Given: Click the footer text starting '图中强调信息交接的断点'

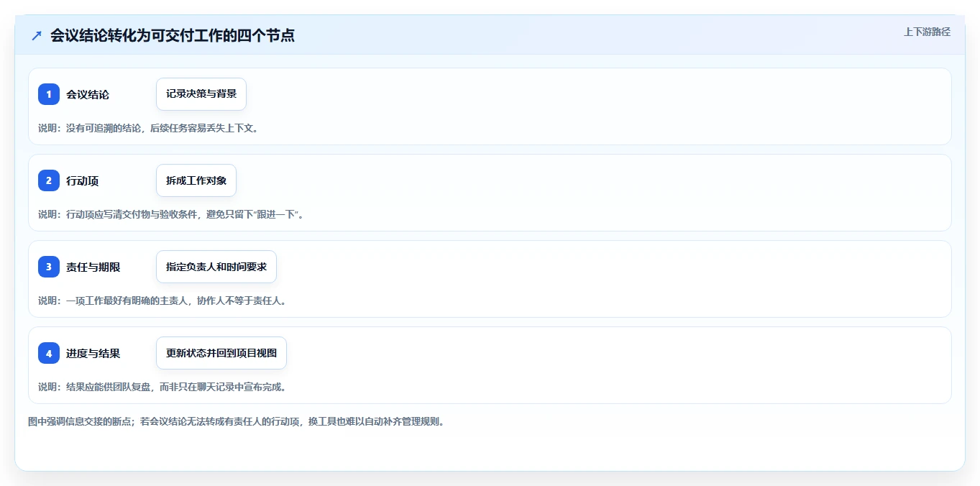Looking at the screenshot, I should [236, 421].
